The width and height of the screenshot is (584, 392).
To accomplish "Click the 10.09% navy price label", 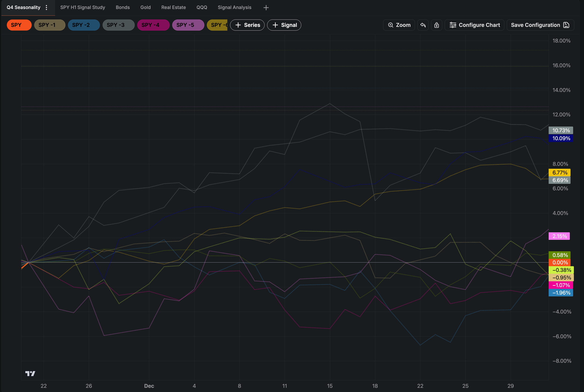I will pos(560,138).
